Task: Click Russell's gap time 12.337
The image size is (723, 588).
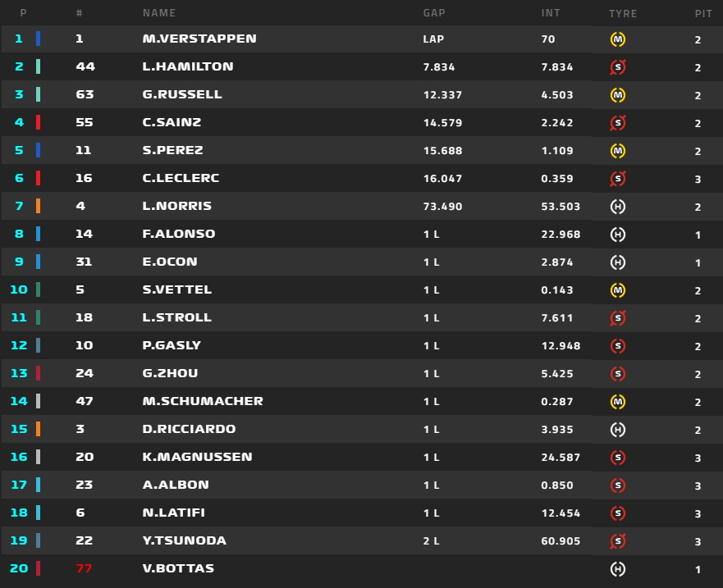Action: (442, 95)
